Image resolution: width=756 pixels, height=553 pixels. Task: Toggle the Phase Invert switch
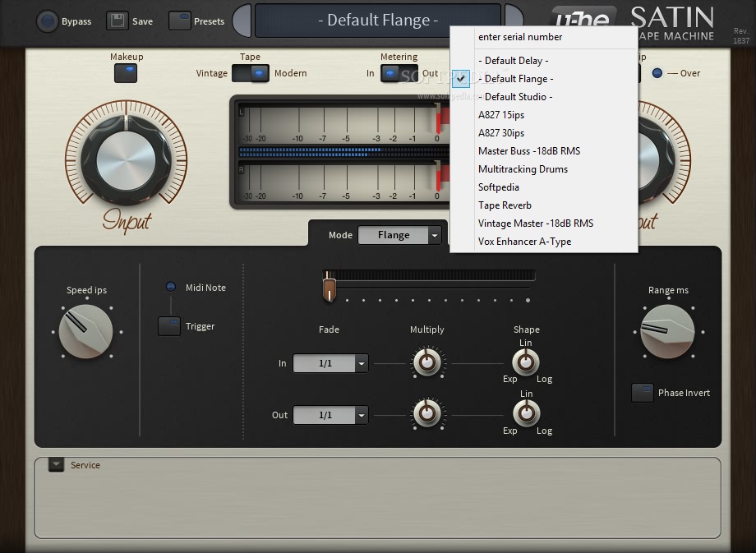point(643,393)
